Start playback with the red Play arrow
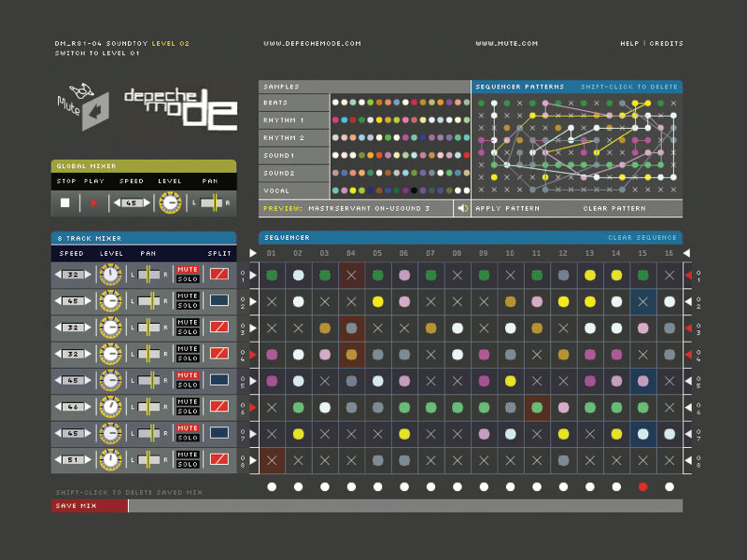Image resolution: width=747 pixels, height=560 pixels. click(94, 203)
